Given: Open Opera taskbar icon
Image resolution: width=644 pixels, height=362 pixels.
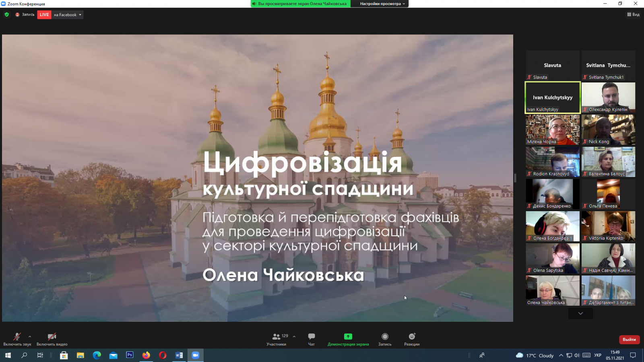Looking at the screenshot, I should click(x=163, y=355).
